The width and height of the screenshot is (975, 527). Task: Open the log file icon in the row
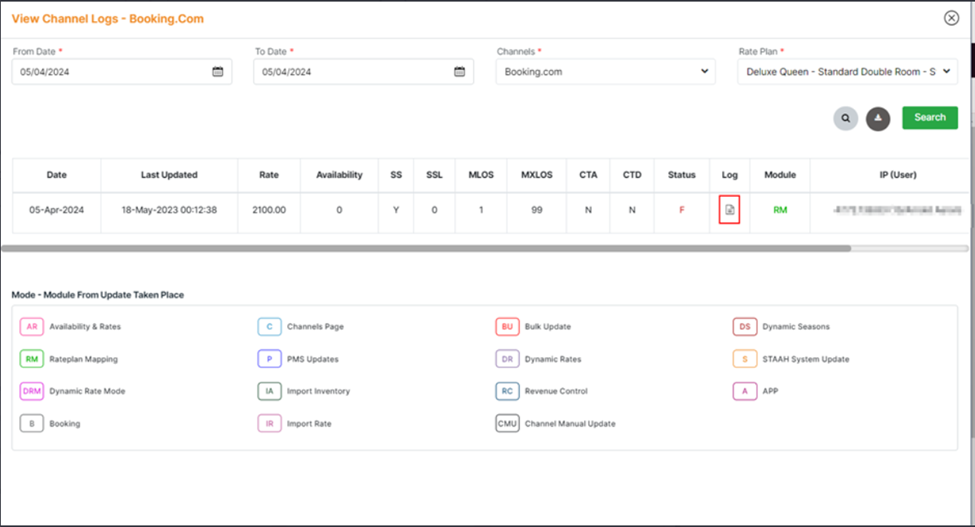(x=729, y=210)
